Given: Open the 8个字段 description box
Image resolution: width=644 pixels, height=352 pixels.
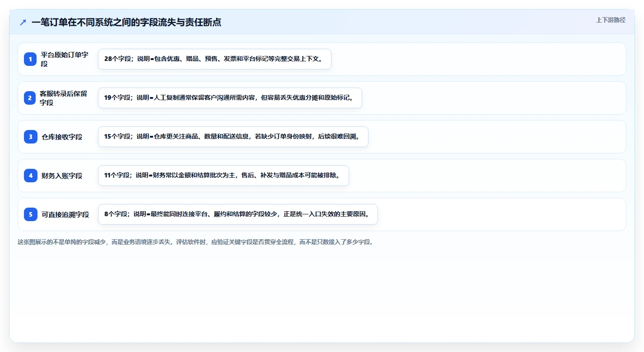Looking at the screenshot, I should 238,214.
